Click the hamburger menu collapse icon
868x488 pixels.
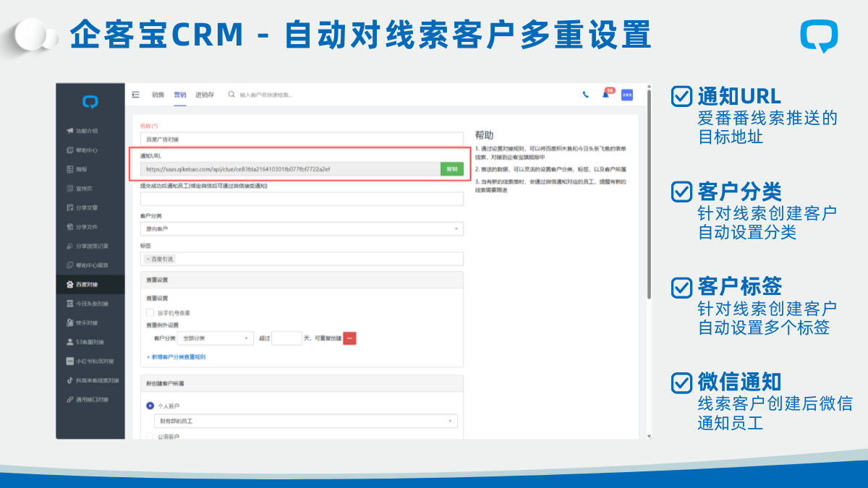136,95
